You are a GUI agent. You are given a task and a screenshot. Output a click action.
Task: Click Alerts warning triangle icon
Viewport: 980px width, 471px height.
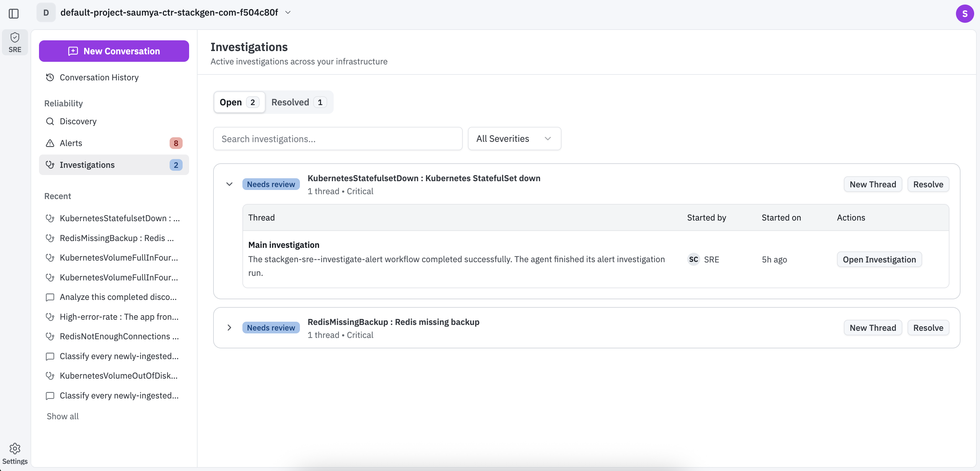(x=50, y=143)
